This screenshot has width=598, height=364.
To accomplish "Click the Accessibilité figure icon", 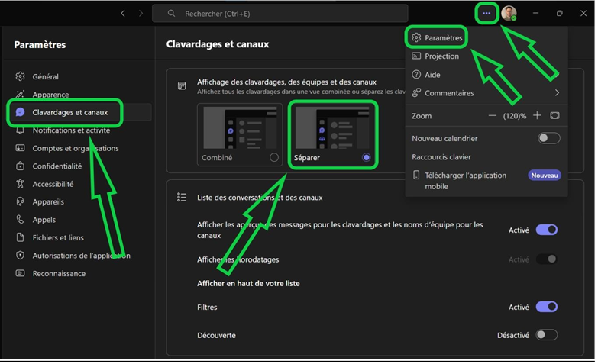I will click(20, 184).
